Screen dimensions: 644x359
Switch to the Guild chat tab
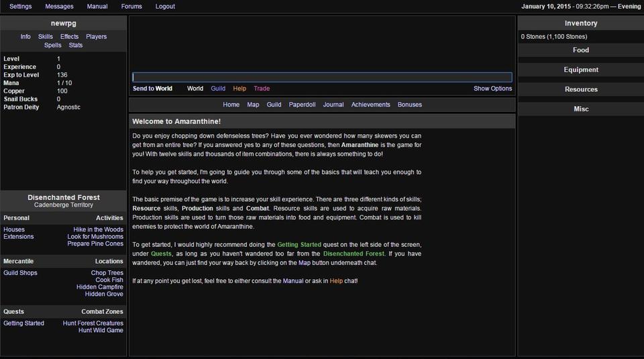218,89
